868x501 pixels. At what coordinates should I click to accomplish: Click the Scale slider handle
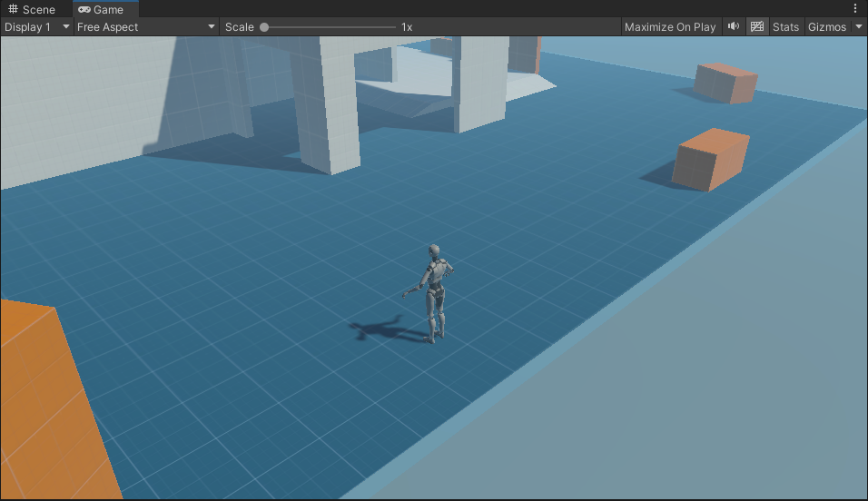click(264, 26)
